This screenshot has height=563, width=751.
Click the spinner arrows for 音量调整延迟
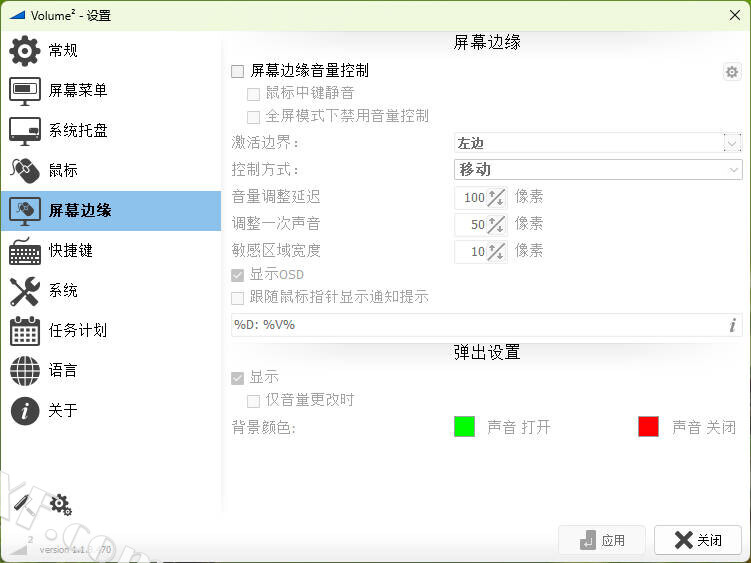[x=496, y=198]
